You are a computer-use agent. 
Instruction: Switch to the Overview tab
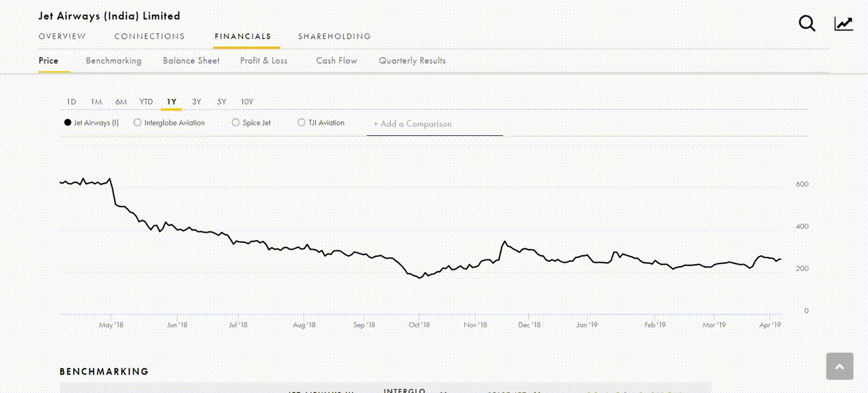click(x=62, y=36)
